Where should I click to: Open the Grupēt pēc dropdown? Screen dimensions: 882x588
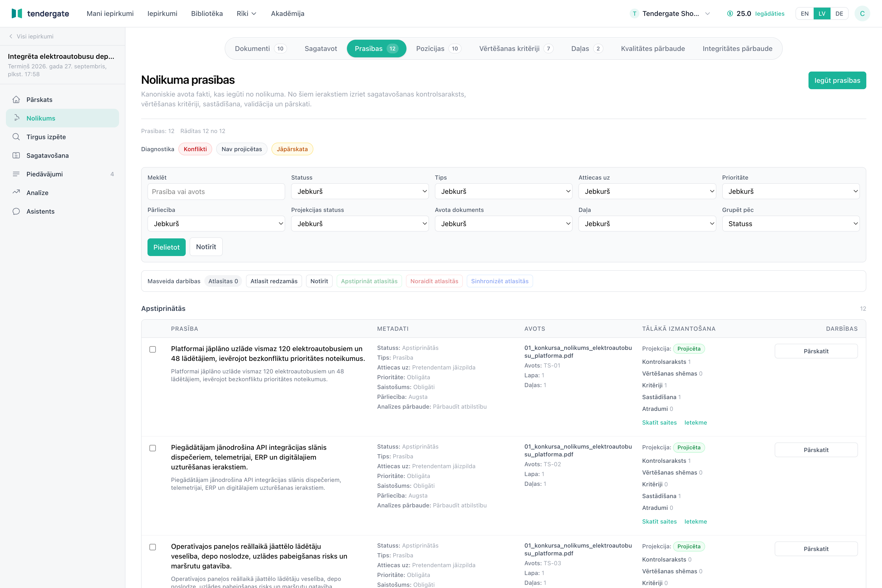[791, 223]
